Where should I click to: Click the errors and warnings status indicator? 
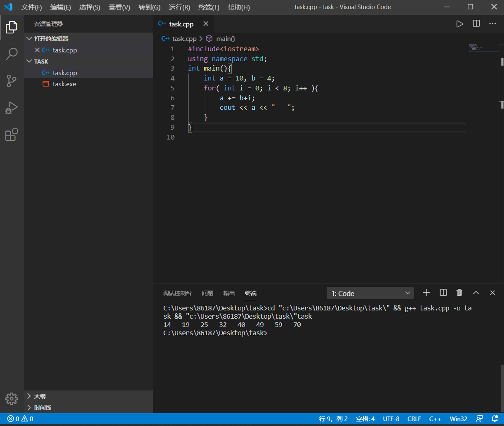click(20, 419)
